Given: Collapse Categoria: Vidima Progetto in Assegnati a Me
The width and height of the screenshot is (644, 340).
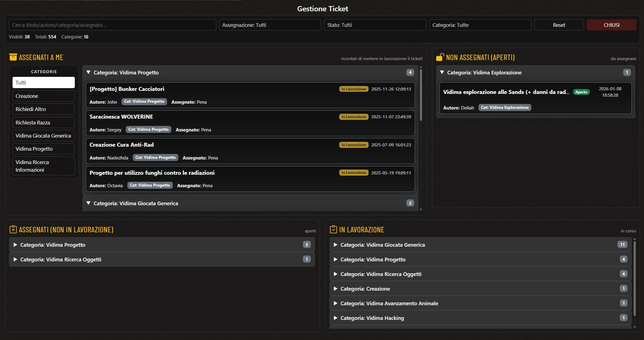Looking at the screenshot, I should (250, 73).
